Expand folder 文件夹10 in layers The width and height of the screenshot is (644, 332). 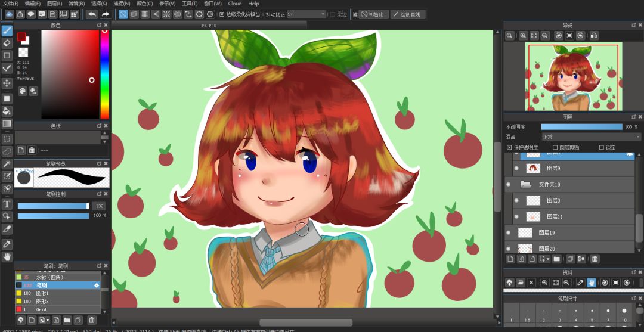click(x=526, y=185)
